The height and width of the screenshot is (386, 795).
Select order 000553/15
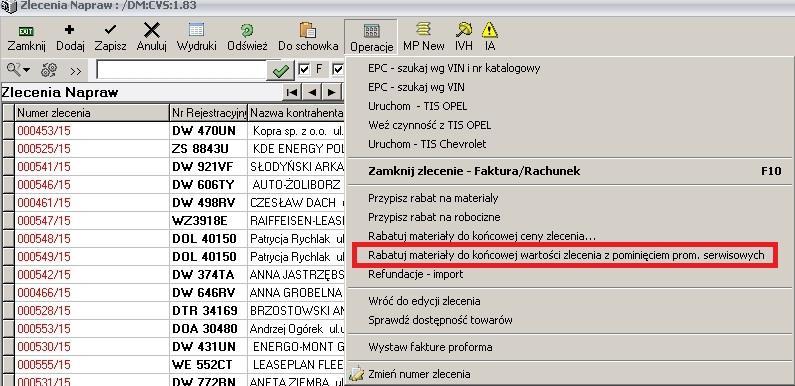pos(44,329)
